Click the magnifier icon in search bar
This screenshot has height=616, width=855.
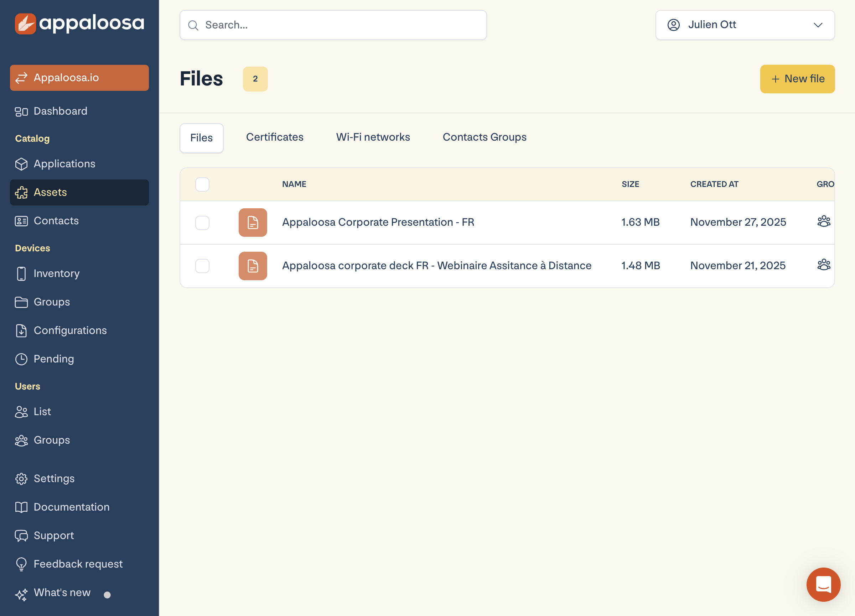pyautogui.click(x=193, y=25)
